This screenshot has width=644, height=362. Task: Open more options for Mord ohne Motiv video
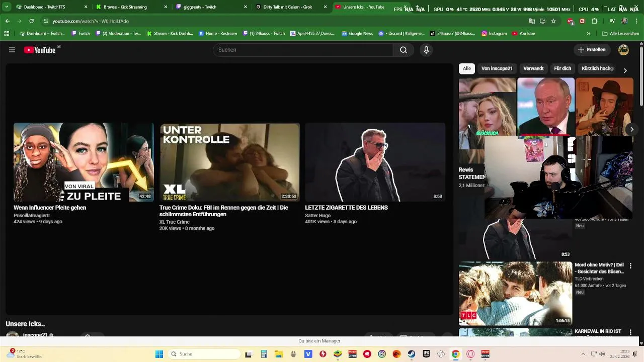pos(630,265)
